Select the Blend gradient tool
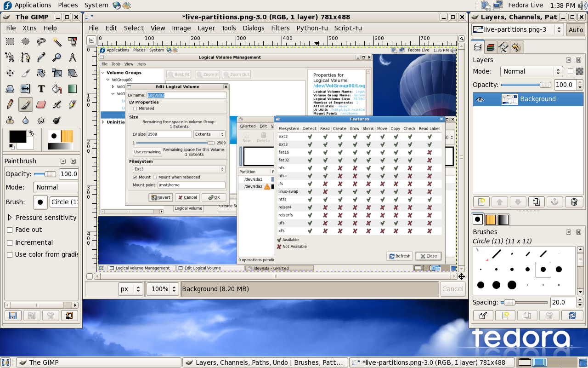Image resolution: width=588 pixels, height=368 pixels. pyautogui.click(x=72, y=89)
